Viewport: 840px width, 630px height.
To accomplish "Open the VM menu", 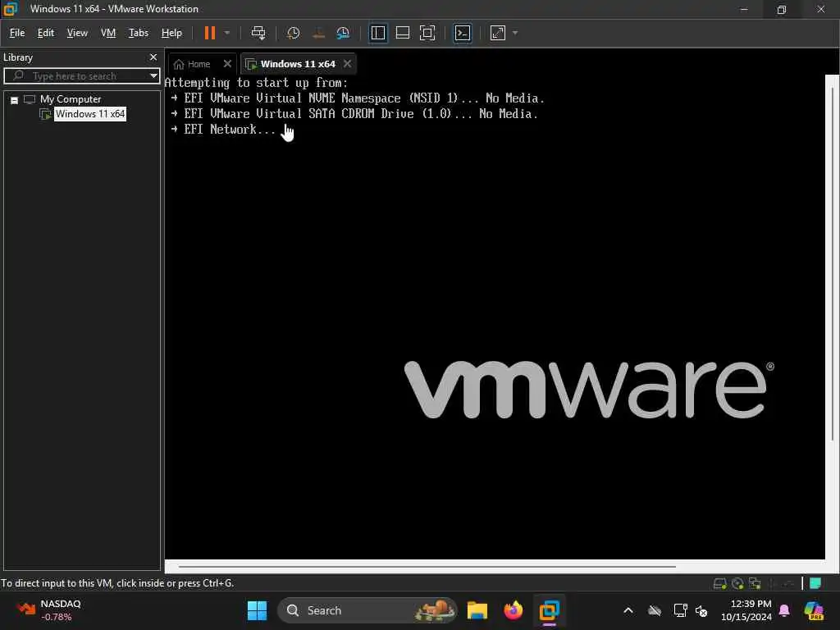I will click(108, 33).
